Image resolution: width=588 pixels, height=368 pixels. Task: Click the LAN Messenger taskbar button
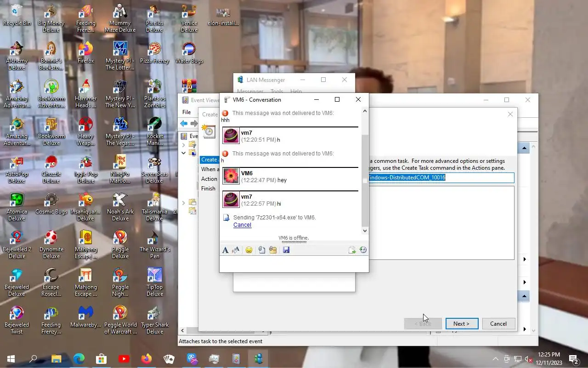click(259, 359)
